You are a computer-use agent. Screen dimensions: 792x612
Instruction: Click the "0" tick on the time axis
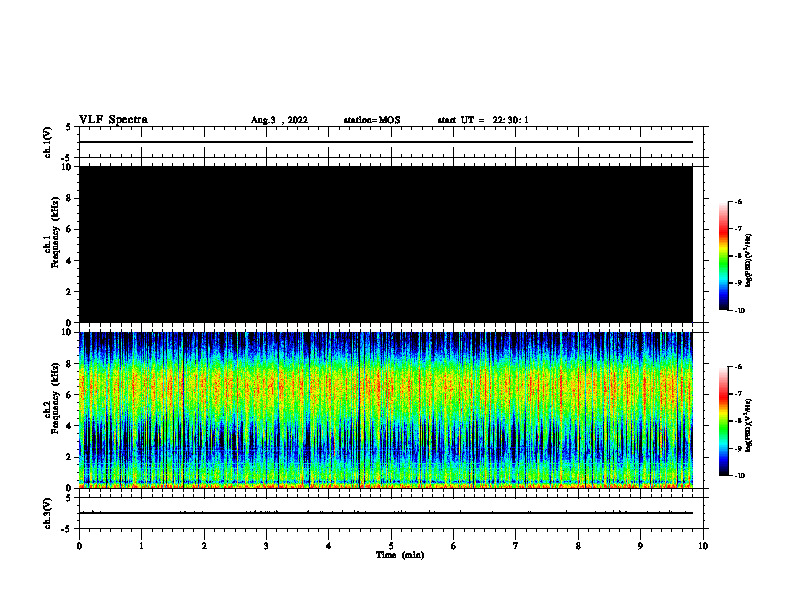[x=79, y=546]
